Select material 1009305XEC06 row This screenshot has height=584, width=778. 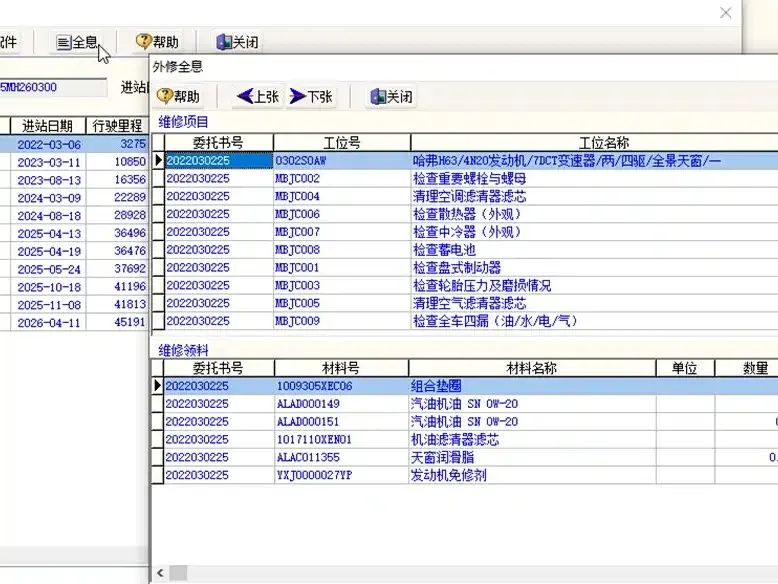click(465, 386)
